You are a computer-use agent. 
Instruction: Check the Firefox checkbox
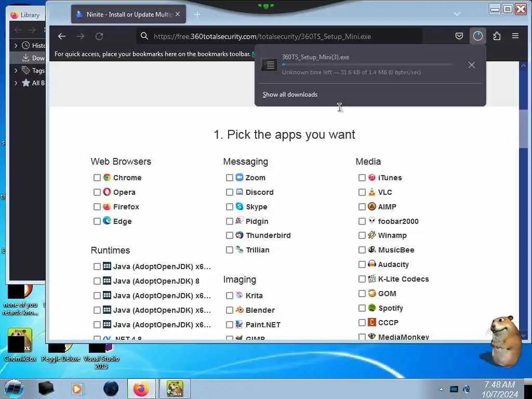pyautogui.click(x=97, y=207)
